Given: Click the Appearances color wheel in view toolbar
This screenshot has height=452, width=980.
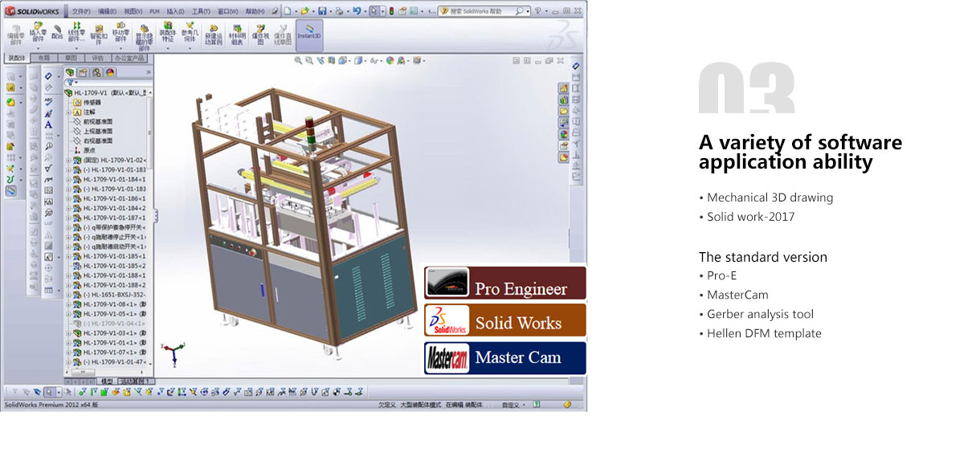Looking at the screenshot, I should [390, 60].
